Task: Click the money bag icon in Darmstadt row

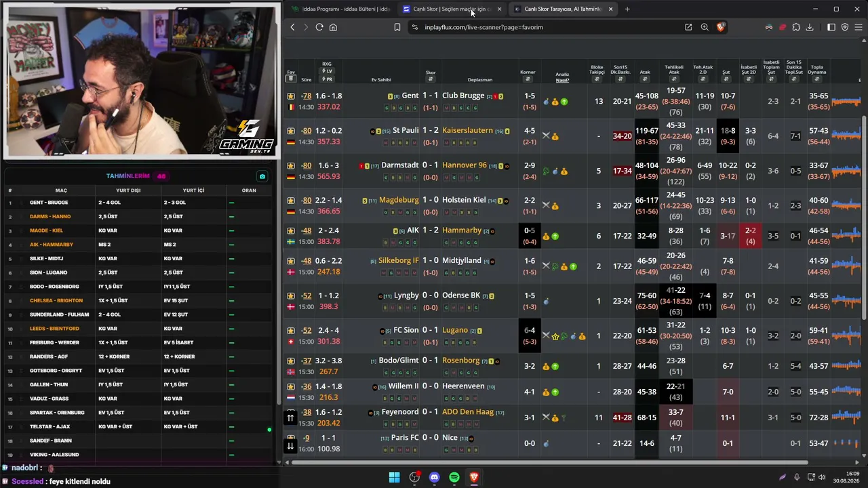Action: point(564,171)
